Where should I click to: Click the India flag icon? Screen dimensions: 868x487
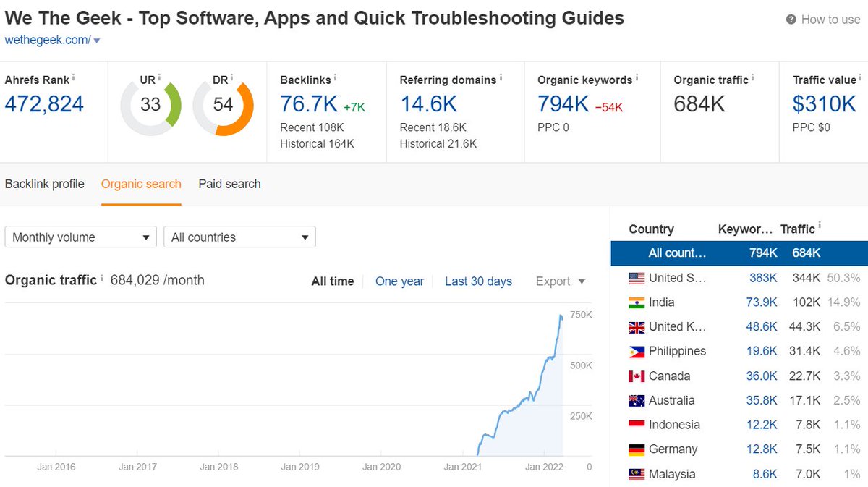637,302
